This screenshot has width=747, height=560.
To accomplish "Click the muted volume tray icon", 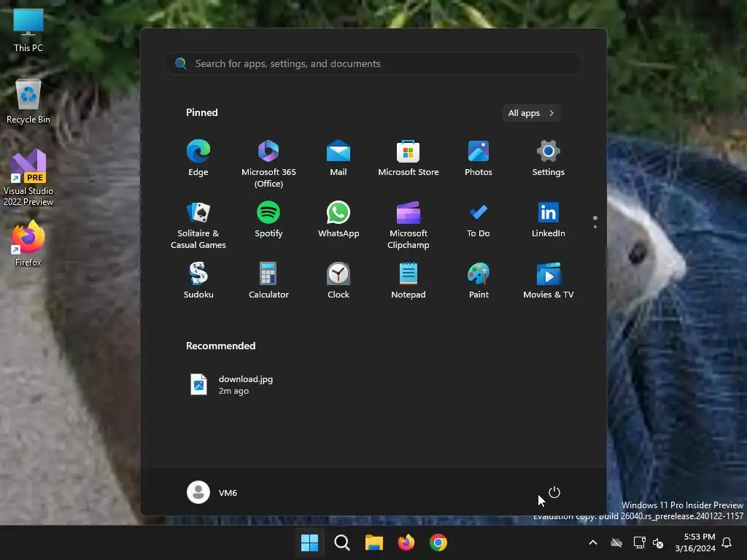I will click(658, 542).
